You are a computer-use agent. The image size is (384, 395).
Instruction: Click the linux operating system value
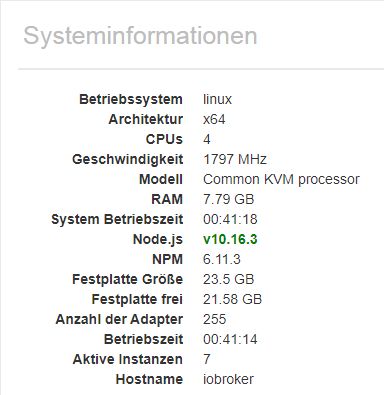click(x=217, y=99)
